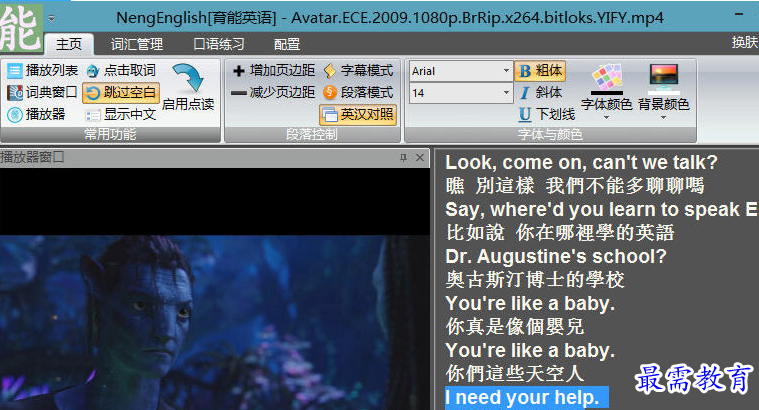Show the 词典窗口 dictionary window

[43, 92]
